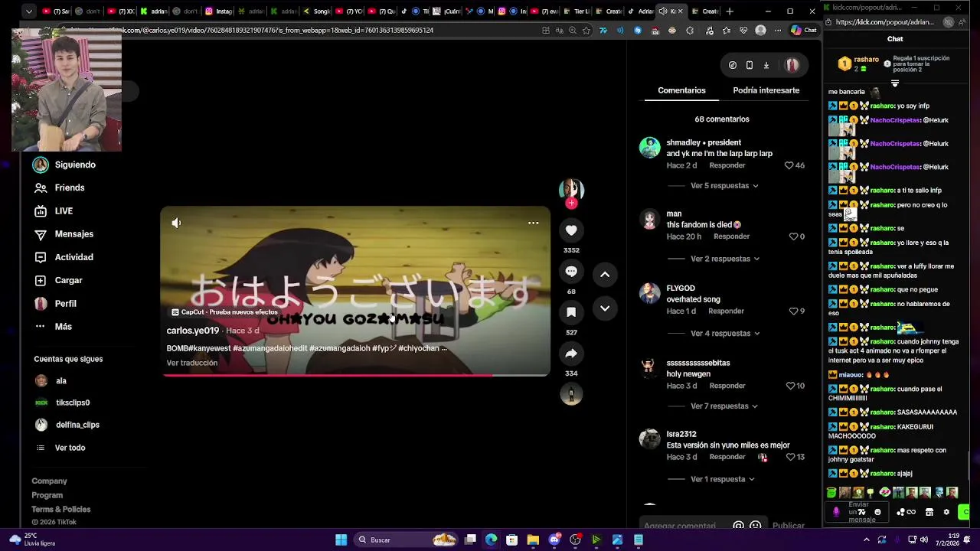The width and height of the screenshot is (980, 551).
Task: Expand Ver 5 respuestas under shmadley
Action: coord(724,186)
